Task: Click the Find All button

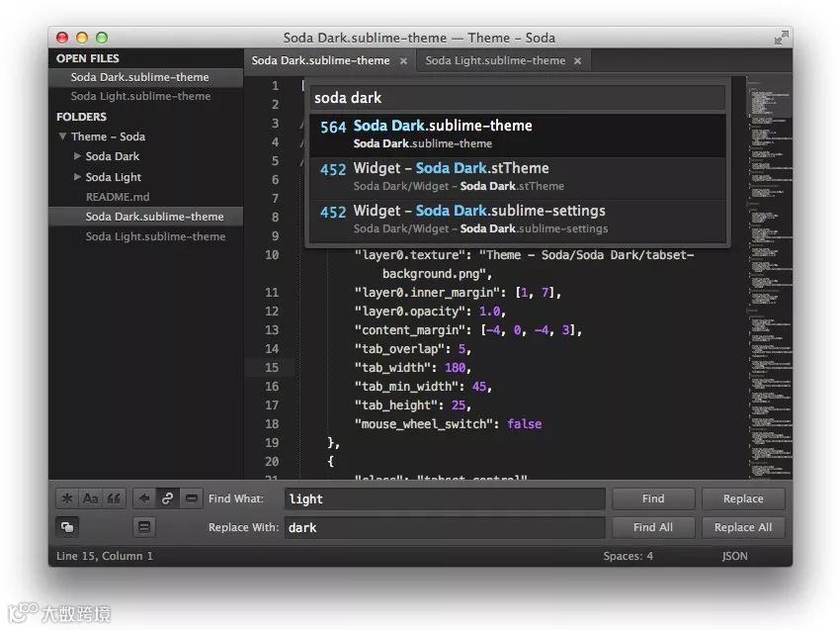Action: 653,527
